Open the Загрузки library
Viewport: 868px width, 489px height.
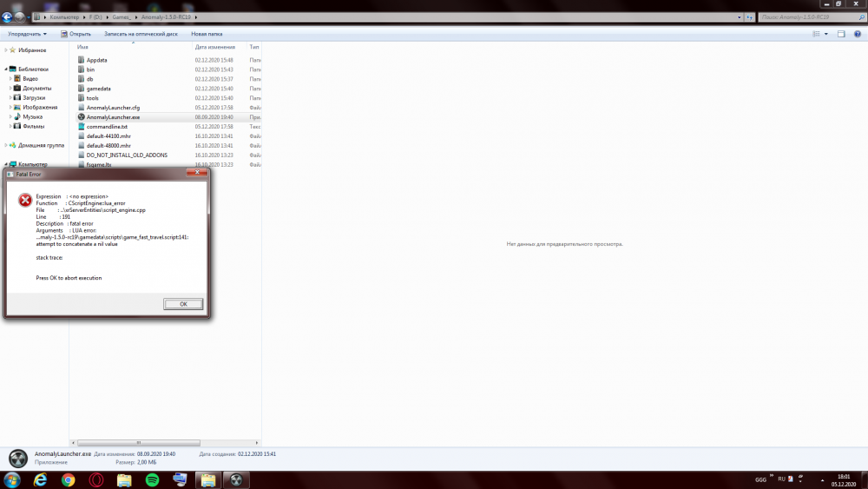(34, 97)
